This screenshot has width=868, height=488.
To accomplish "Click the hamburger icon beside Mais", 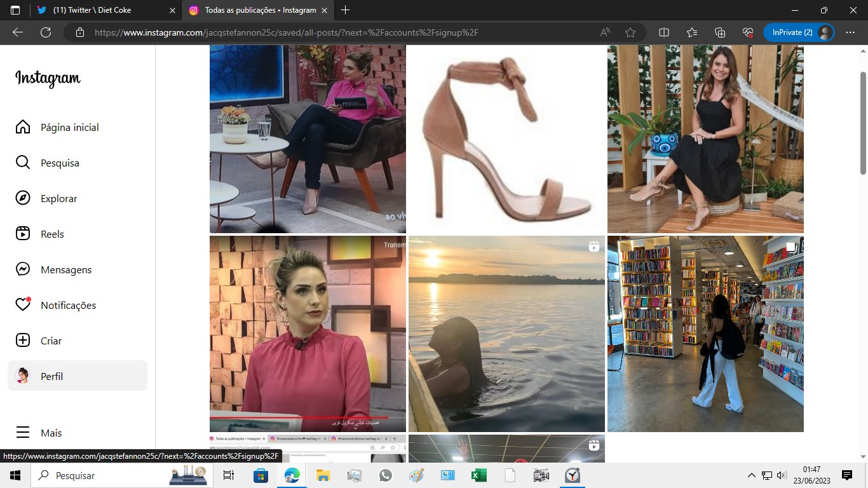I will click(x=23, y=433).
